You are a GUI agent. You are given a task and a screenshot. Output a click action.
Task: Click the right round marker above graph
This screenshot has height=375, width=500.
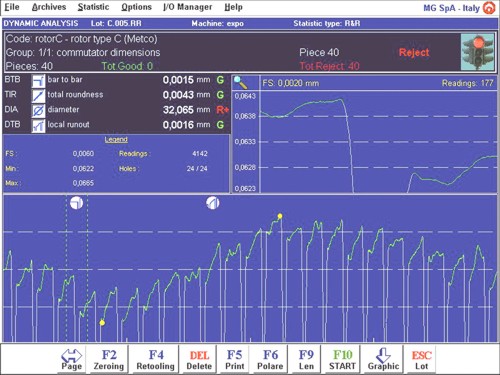pos(213,202)
